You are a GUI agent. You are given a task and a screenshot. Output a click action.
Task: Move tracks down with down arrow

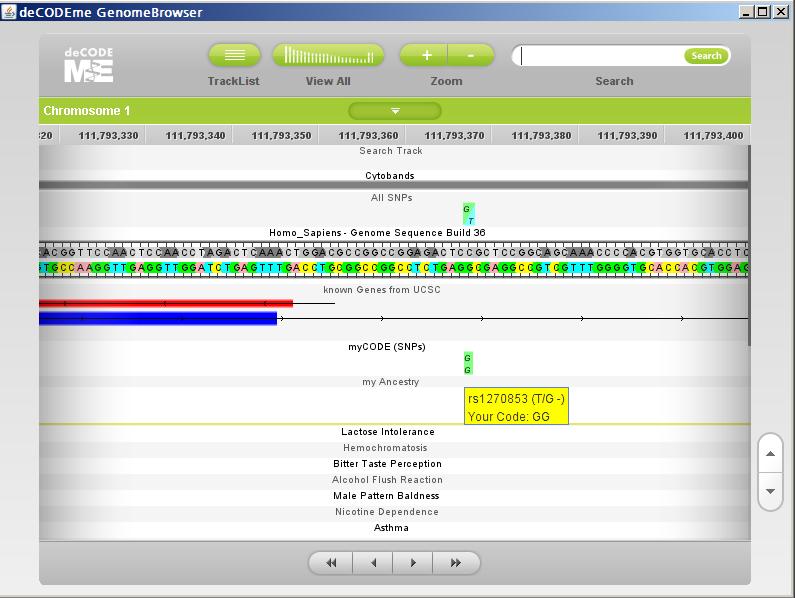tap(770, 491)
